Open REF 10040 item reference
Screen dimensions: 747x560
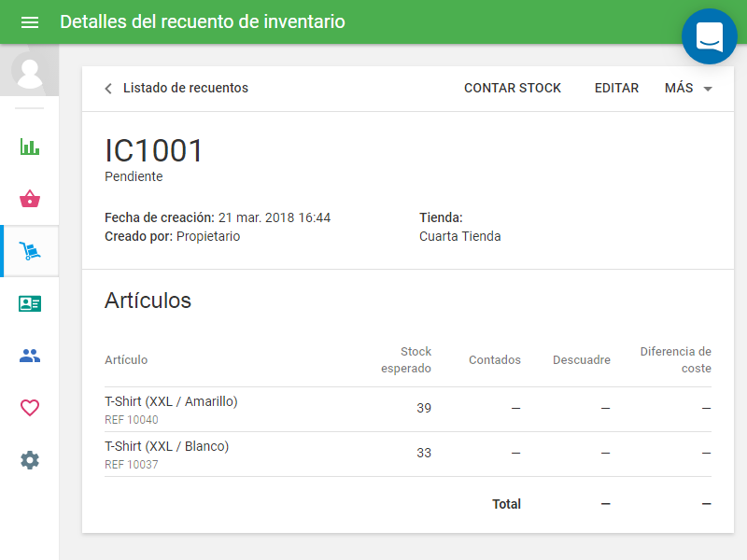tap(131, 420)
